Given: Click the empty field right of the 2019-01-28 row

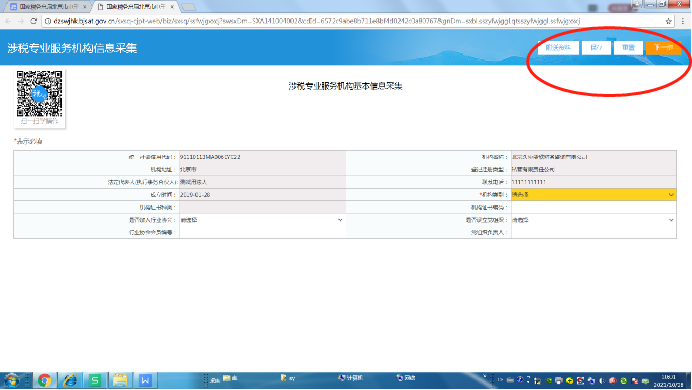Looking at the screenshot, I should (x=594, y=207).
